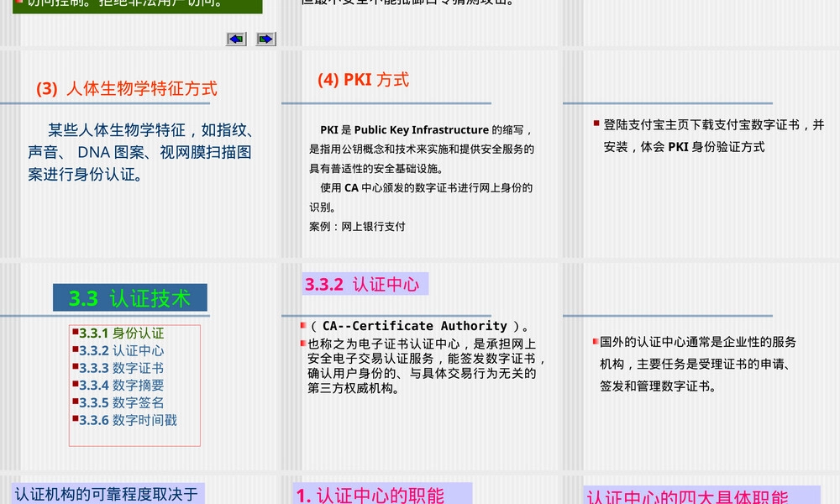Click the forward arrow navigation button
The height and width of the screenshot is (504, 840).
(x=265, y=39)
